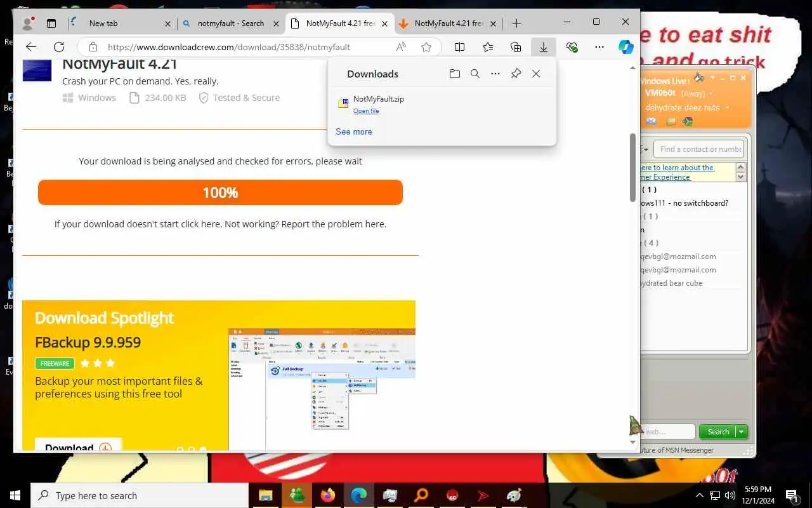Open the Browser essentials heart icon
812x508 pixels.
[572, 47]
